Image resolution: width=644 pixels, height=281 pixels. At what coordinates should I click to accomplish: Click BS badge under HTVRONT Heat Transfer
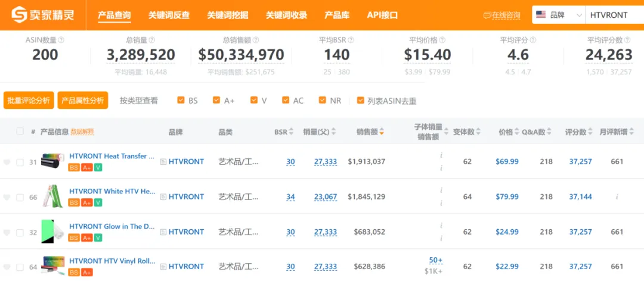pyautogui.click(x=75, y=167)
